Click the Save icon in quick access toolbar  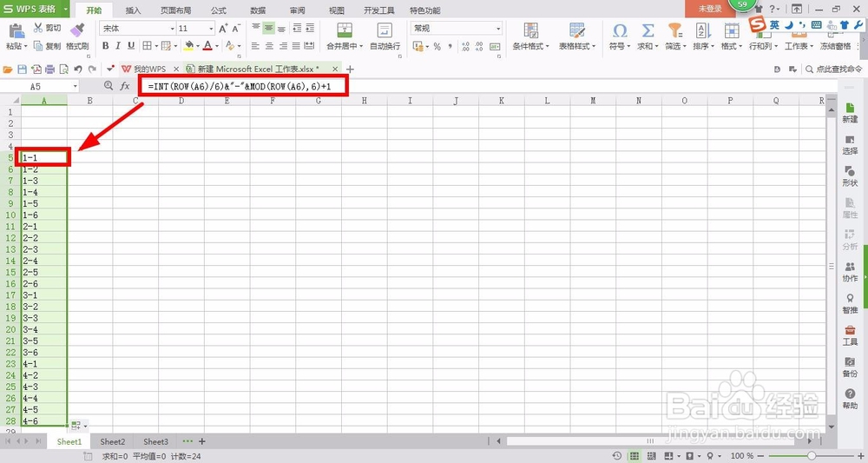tap(23, 69)
